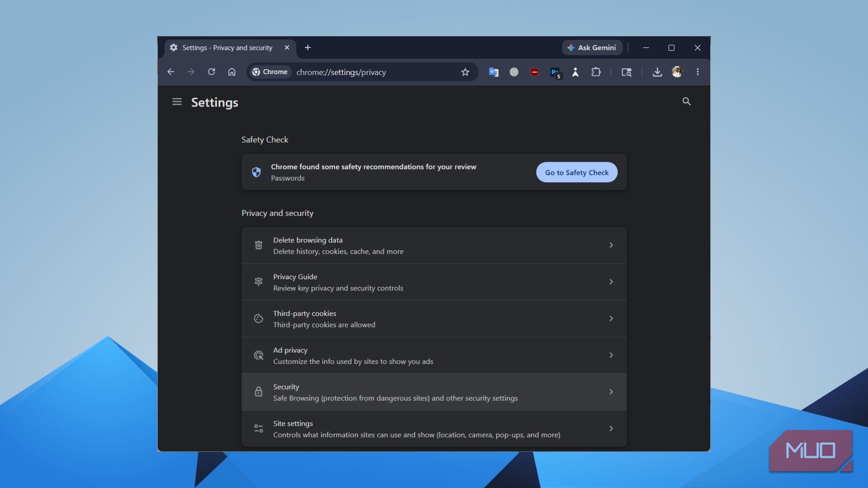
Task: Select the Settings - Privacy and security tab
Action: [230, 48]
